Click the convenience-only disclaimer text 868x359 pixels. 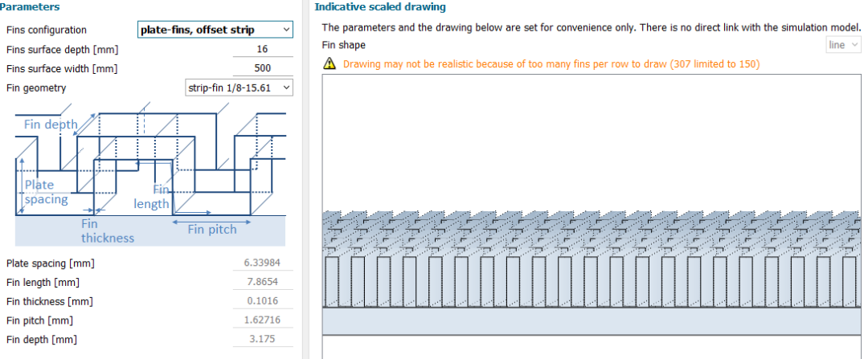(x=592, y=27)
